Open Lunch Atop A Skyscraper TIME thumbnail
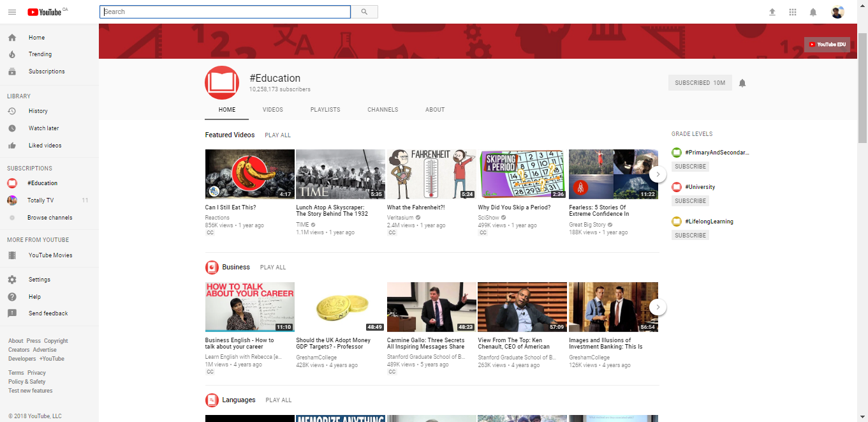Image resolution: width=868 pixels, height=422 pixels. tap(341, 174)
